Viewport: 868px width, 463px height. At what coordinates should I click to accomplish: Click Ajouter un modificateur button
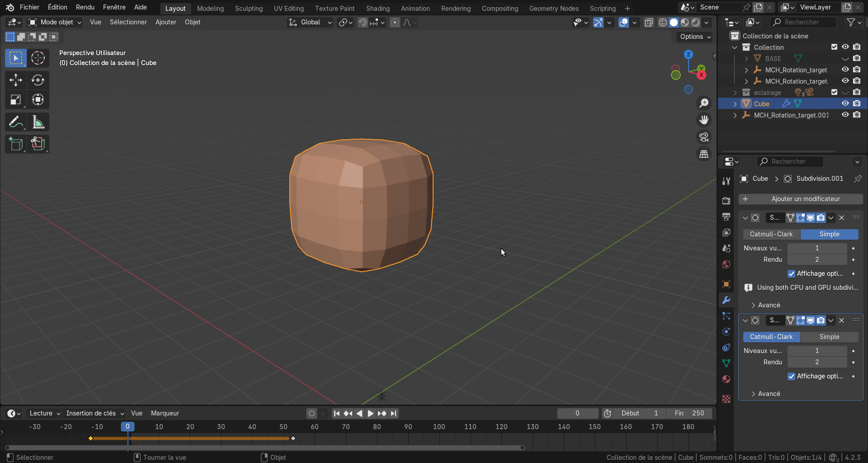pyautogui.click(x=801, y=199)
